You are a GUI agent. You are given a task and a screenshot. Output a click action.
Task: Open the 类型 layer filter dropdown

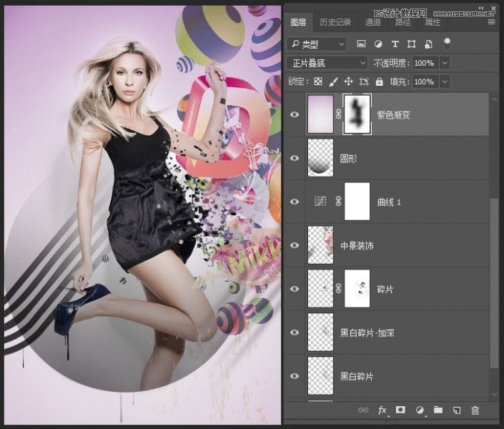coord(316,44)
